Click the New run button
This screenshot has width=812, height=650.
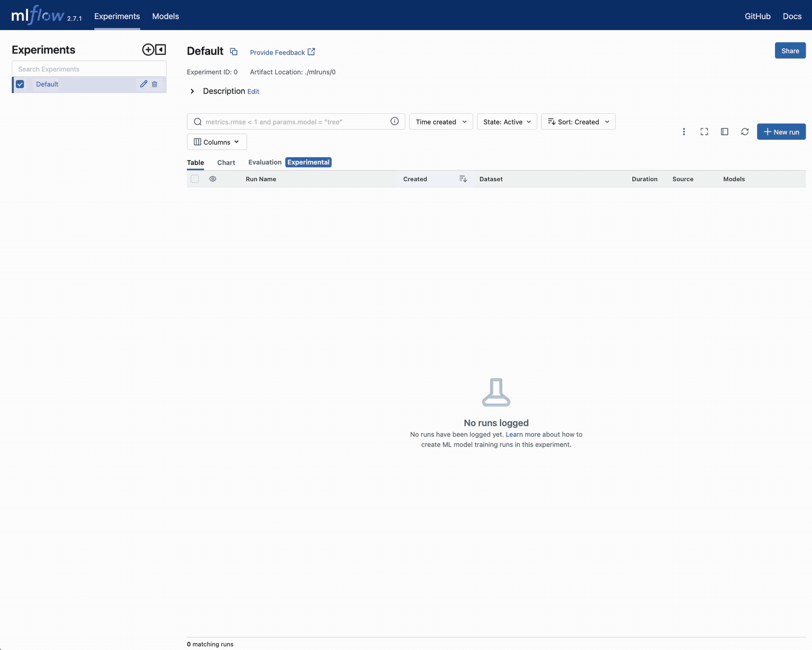click(x=781, y=132)
